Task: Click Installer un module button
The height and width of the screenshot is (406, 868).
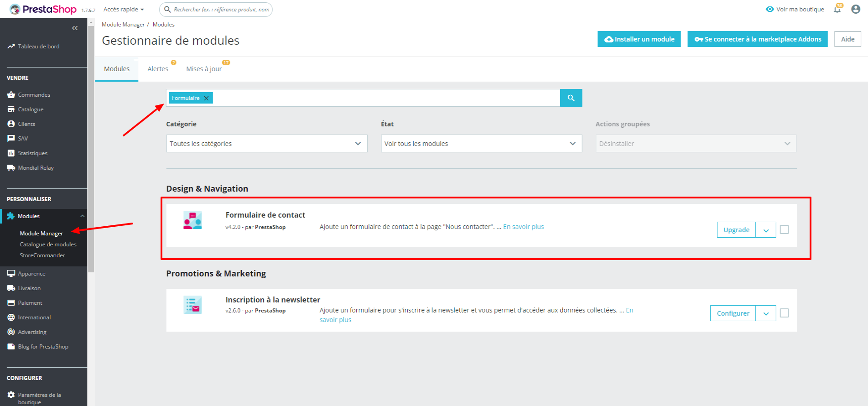Action: click(639, 39)
